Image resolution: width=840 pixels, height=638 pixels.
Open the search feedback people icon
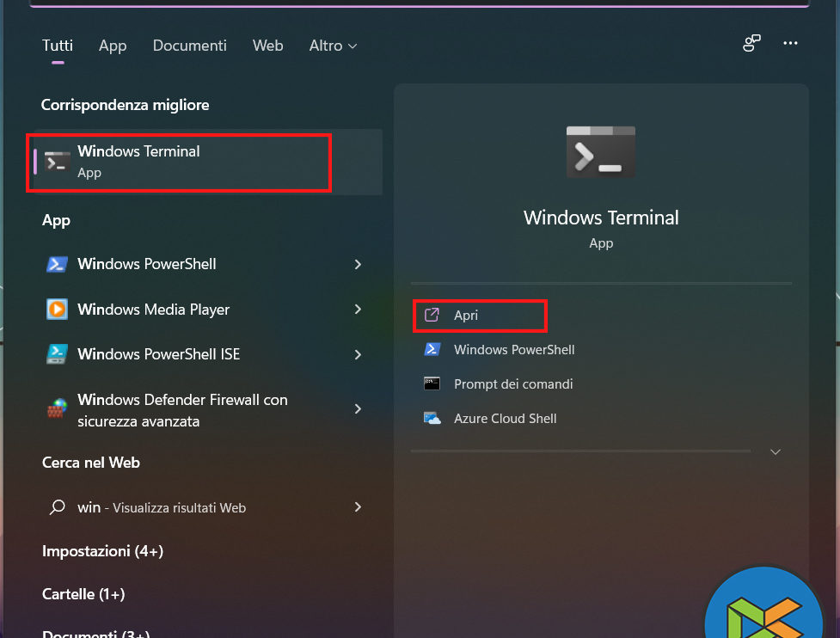pos(751,43)
